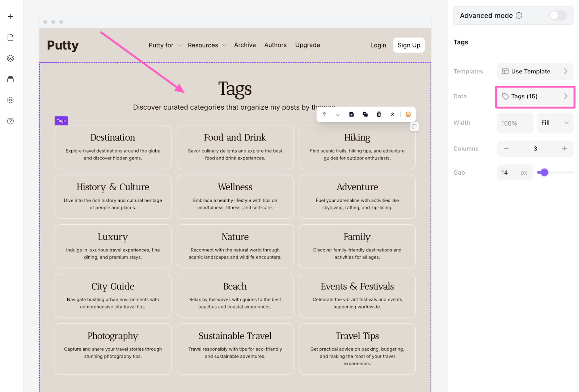Expand the Resources nav dropdown

click(x=207, y=45)
